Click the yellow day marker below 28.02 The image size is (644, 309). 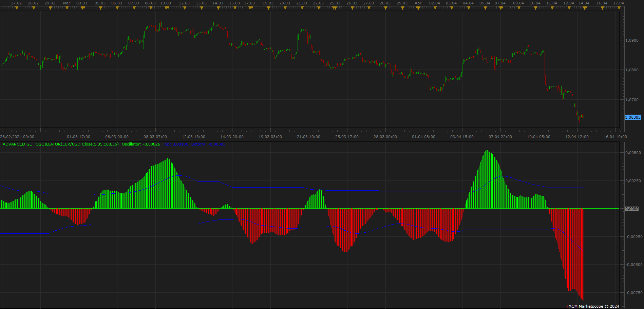33,8
